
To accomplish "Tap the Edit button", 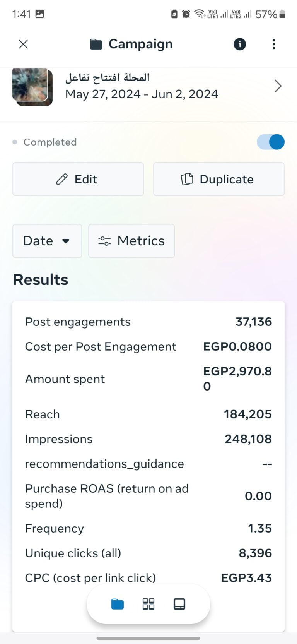I will (x=78, y=179).
